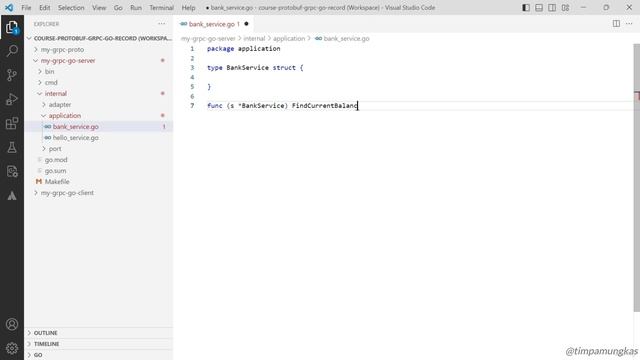Expand the GO section
Viewport: 640px width, 360px height.
pyautogui.click(x=99, y=355)
